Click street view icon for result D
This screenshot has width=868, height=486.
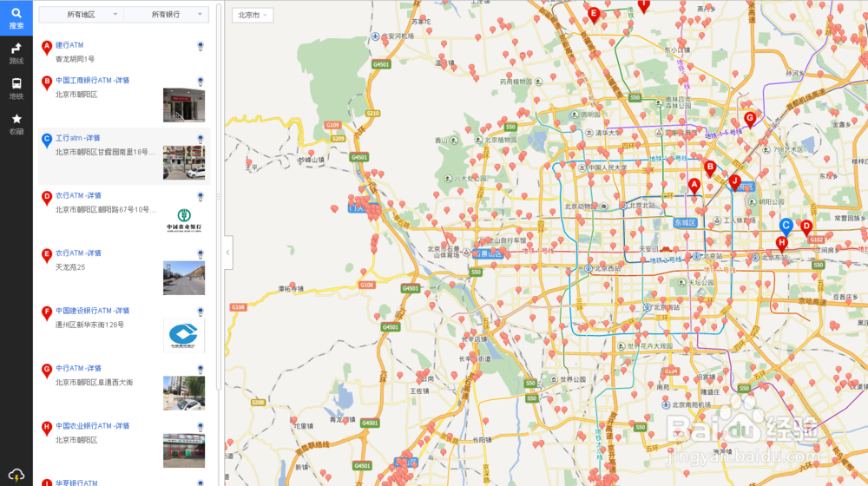click(201, 196)
